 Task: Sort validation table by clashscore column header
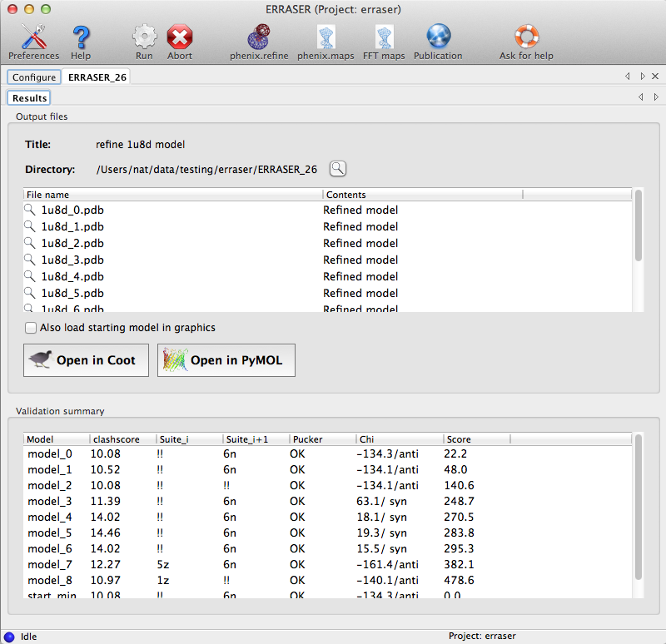tap(123, 439)
